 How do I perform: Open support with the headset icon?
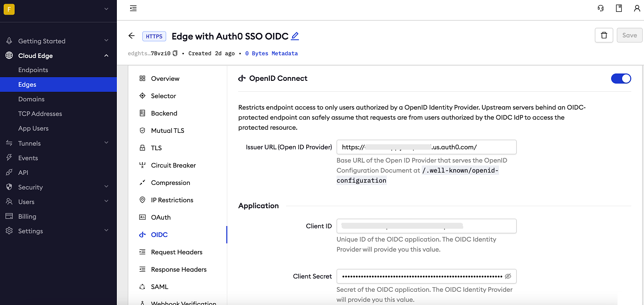pos(601,8)
